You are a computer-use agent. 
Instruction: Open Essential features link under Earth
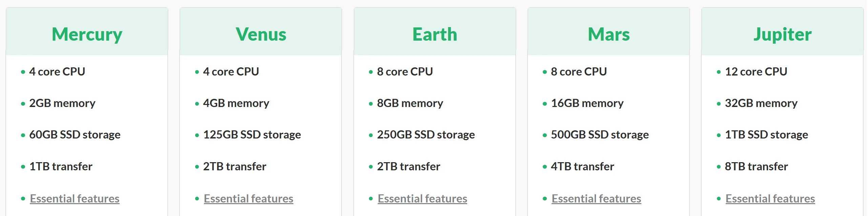point(422,198)
